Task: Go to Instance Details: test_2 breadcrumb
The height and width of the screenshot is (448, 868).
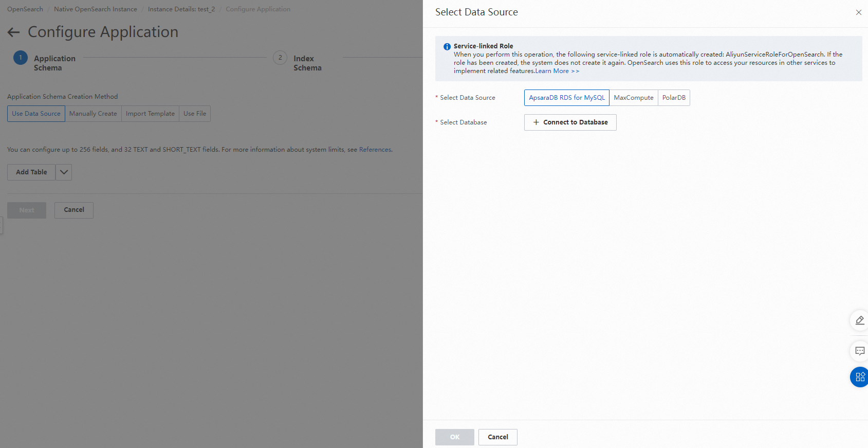Action: [x=181, y=9]
